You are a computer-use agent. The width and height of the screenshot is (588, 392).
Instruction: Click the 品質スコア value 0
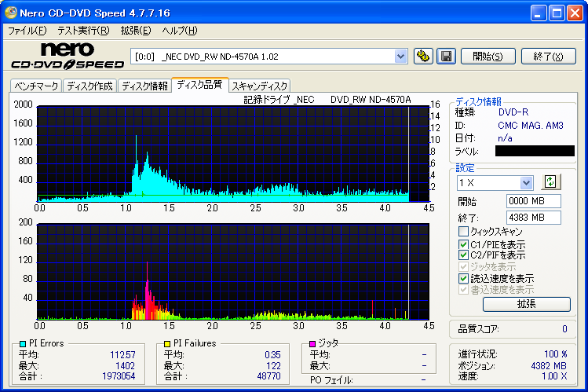click(564, 329)
